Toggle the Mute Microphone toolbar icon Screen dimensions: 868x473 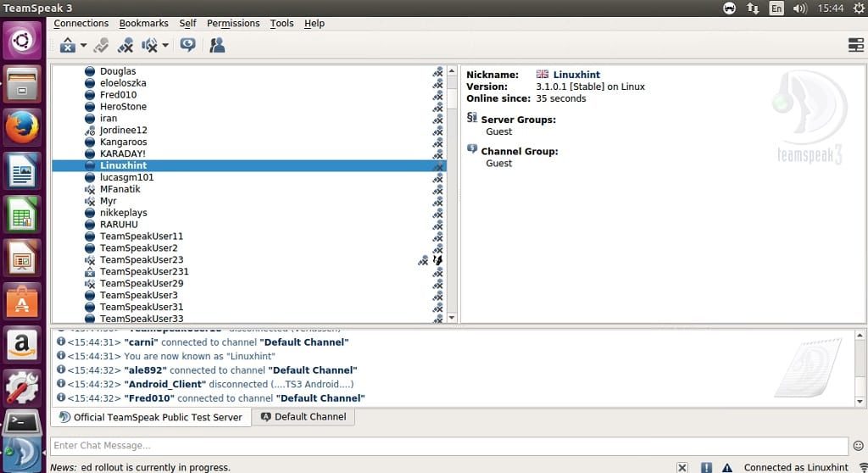[125, 46]
